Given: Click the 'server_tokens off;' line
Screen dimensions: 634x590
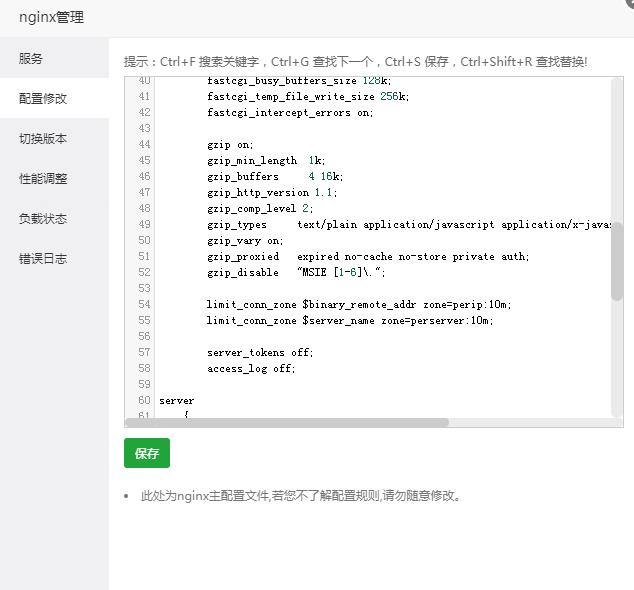Looking at the screenshot, I should coord(260,353).
